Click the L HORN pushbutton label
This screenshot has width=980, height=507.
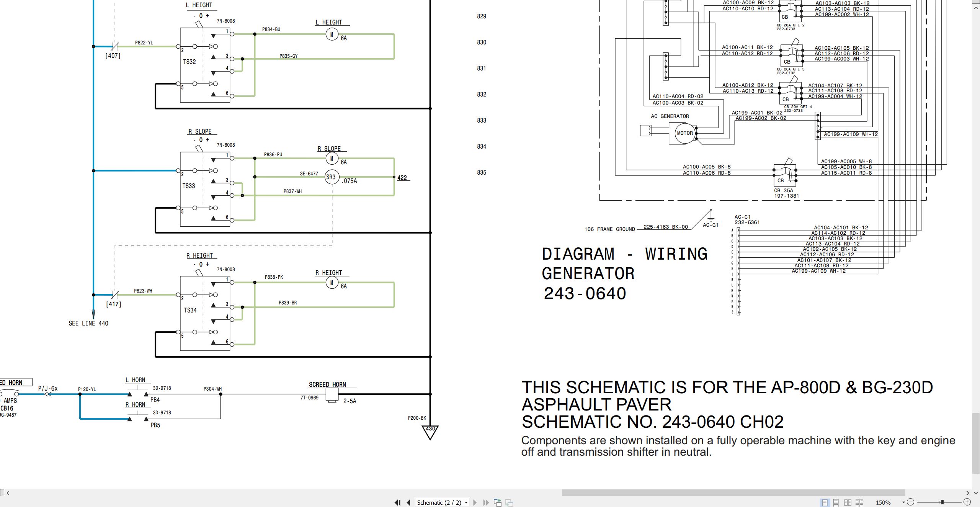136,380
